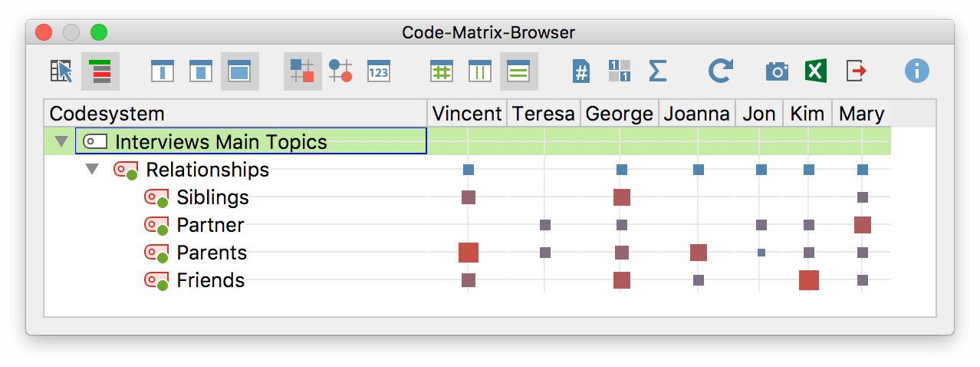
Task: Click the Jon column header
Action: pyautogui.click(x=759, y=114)
